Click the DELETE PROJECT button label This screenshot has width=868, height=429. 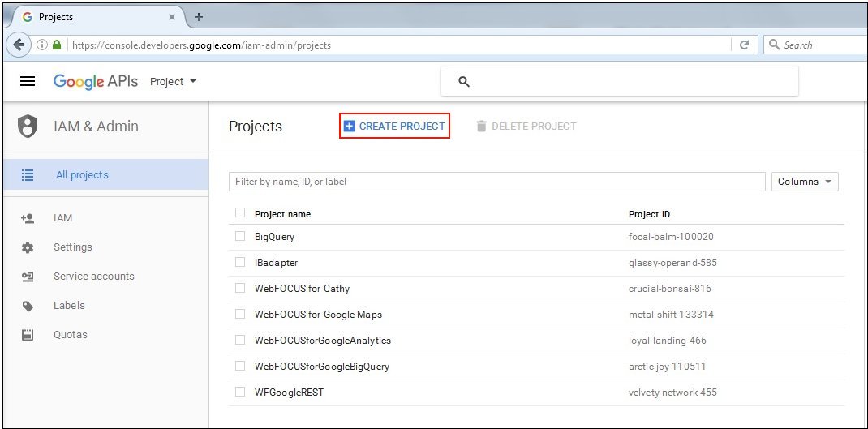[535, 127]
